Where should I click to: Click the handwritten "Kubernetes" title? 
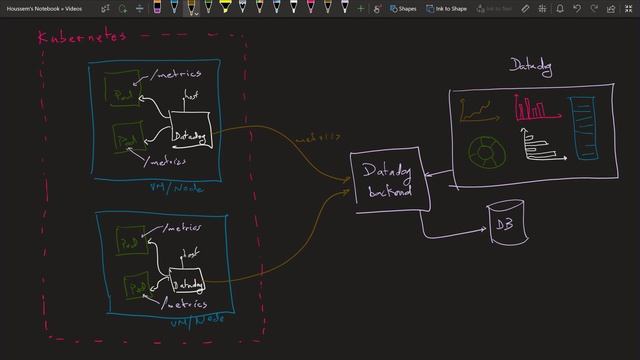pos(82,36)
